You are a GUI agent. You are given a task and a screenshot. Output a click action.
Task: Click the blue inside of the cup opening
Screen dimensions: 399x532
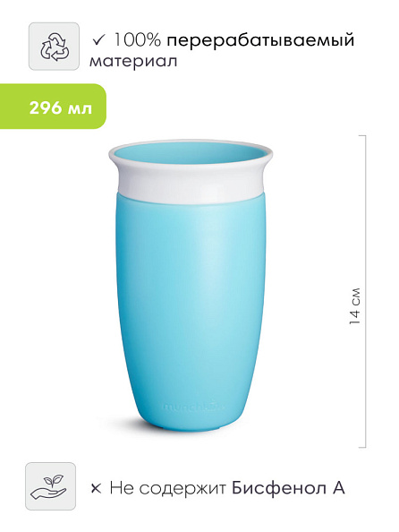(x=191, y=152)
